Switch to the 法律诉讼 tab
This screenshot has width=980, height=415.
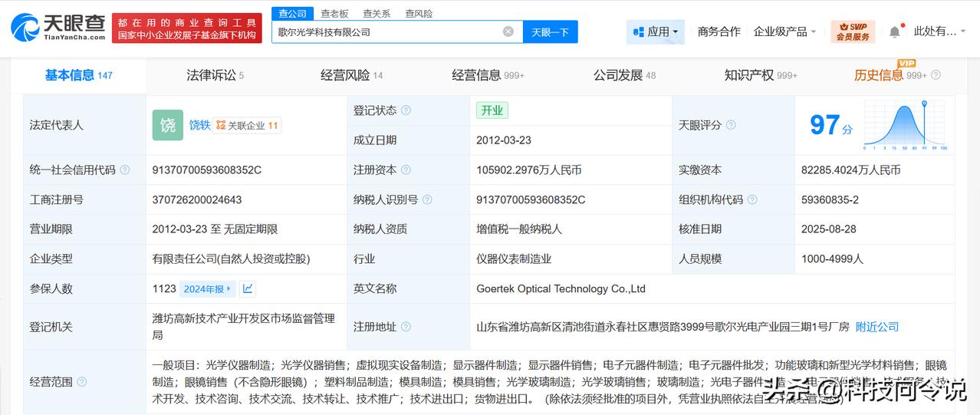215,75
